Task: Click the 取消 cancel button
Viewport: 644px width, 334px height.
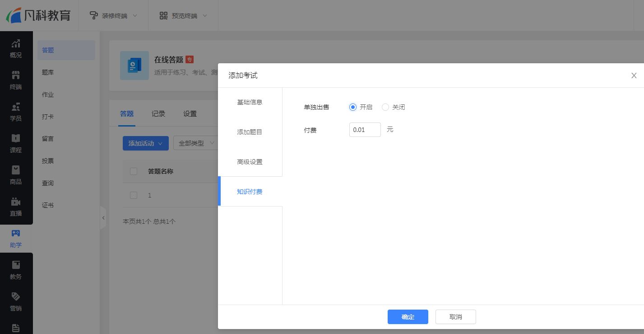Action: point(456,317)
